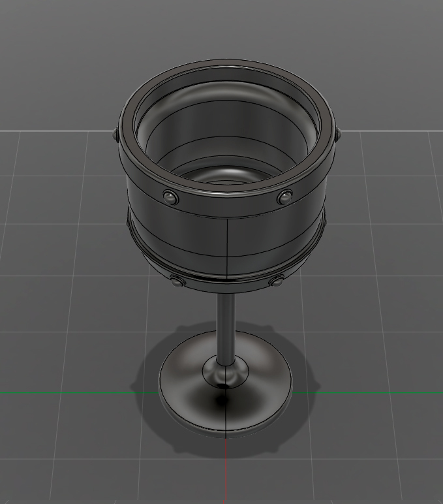This screenshot has width=443, height=504.
Task: Click the far-left side rivet on the upper band
Action: 116,134
